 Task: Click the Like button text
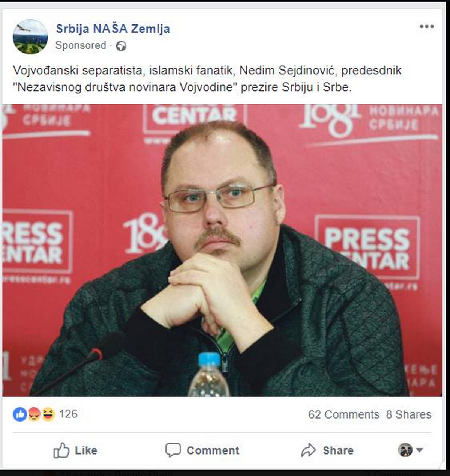pyautogui.click(x=86, y=450)
